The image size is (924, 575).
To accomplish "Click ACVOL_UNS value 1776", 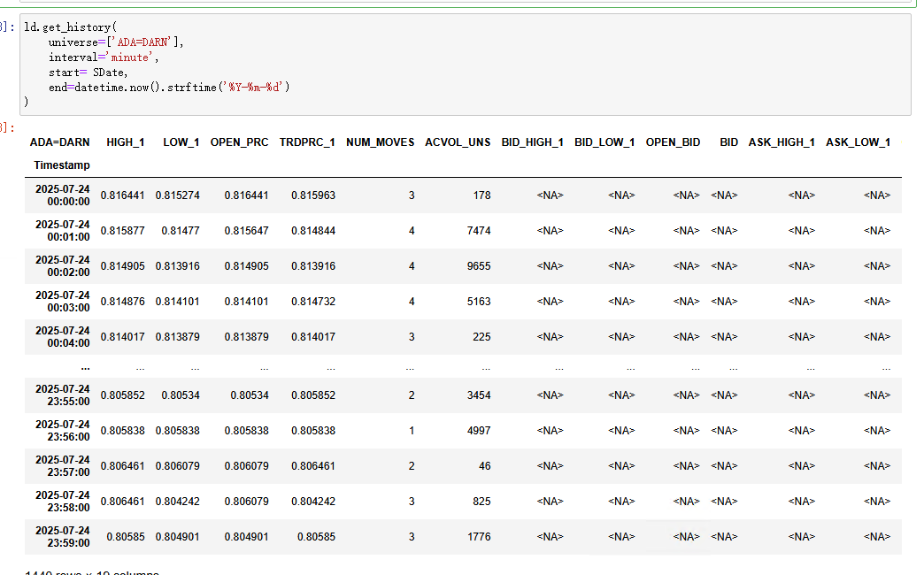I will tap(479, 537).
